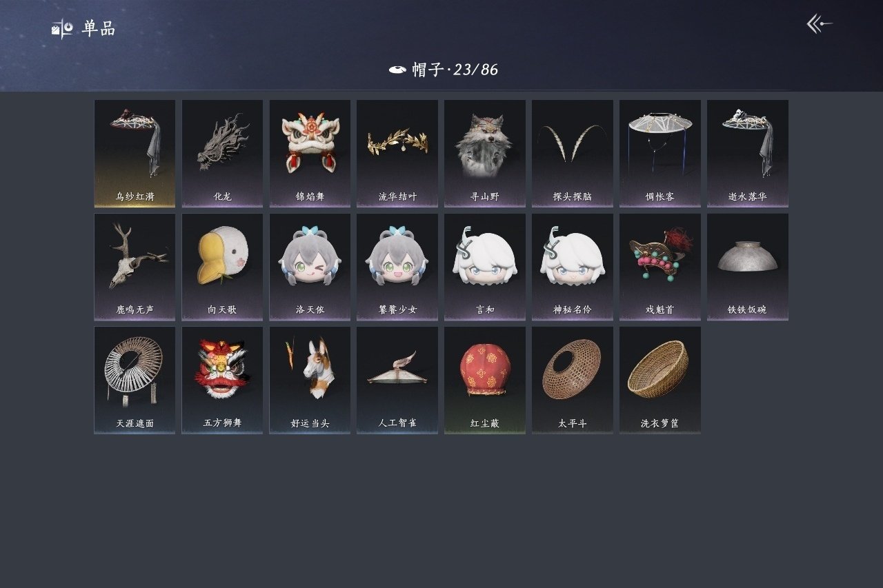Click the 单品 header icon

62,29
